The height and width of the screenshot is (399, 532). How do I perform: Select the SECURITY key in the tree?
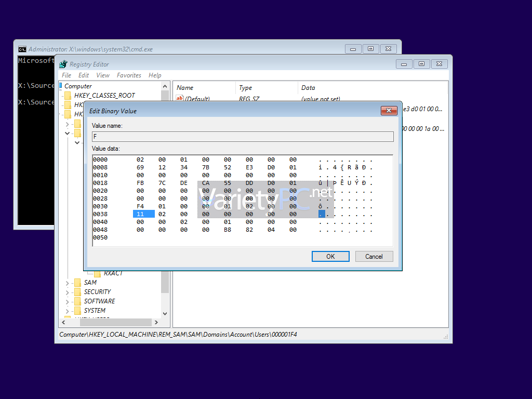pos(97,292)
